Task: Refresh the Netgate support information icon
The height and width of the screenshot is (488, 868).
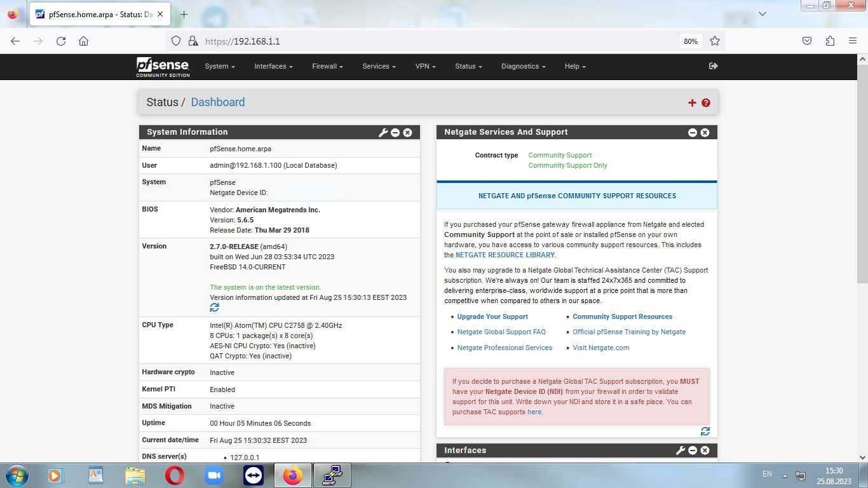Action: coord(705,431)
